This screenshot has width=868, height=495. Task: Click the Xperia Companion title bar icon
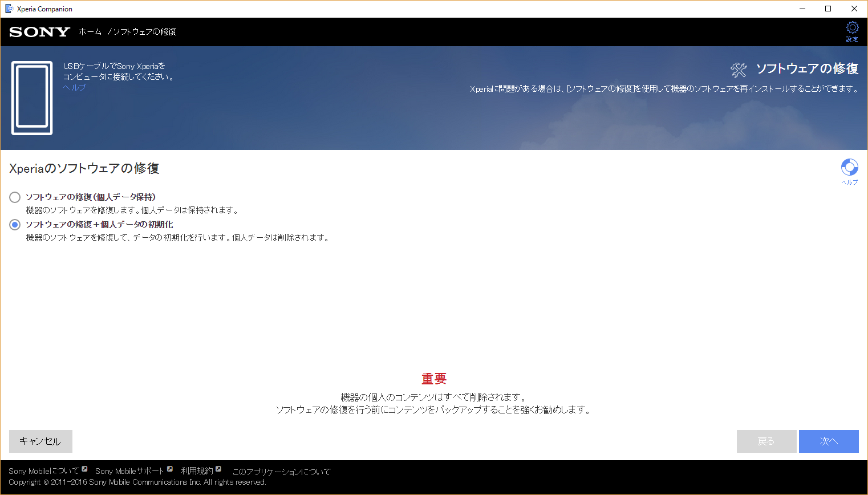(9, 9)
